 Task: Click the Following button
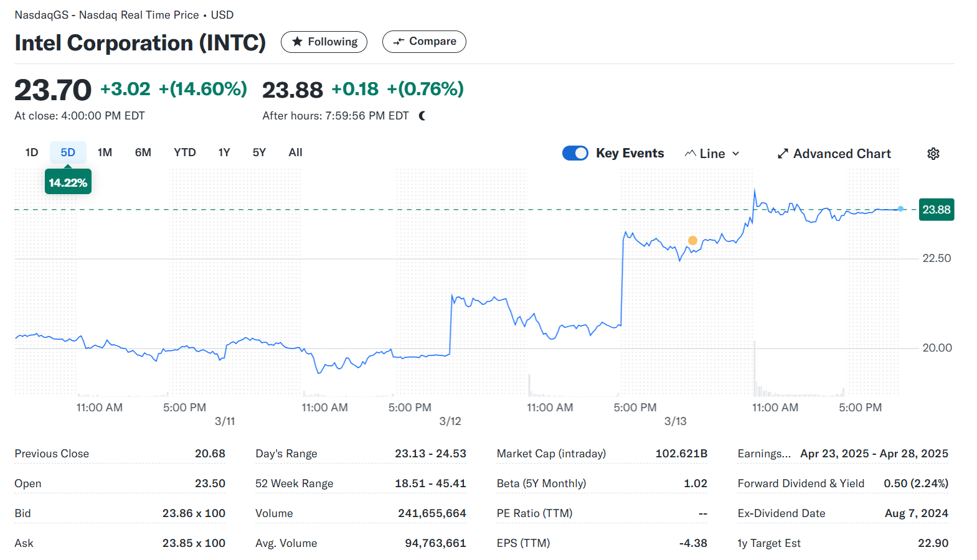(x=324, y=42)
